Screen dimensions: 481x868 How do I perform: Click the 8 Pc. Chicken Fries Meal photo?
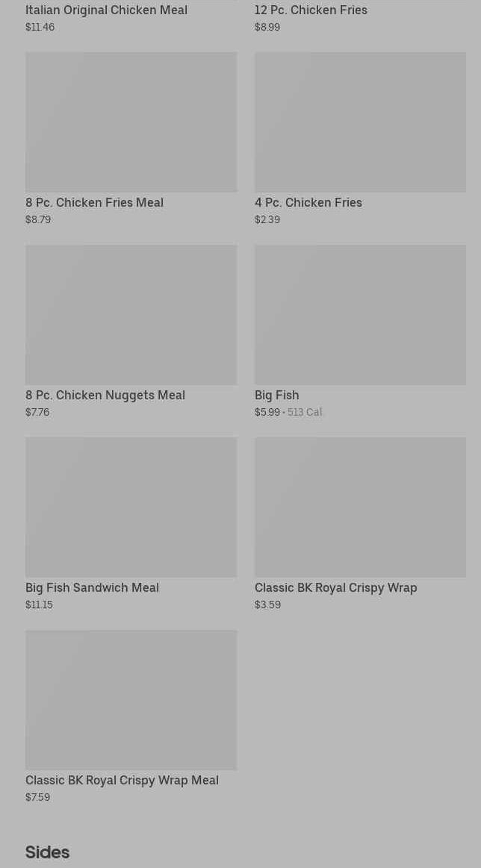(x=131, y=122)
